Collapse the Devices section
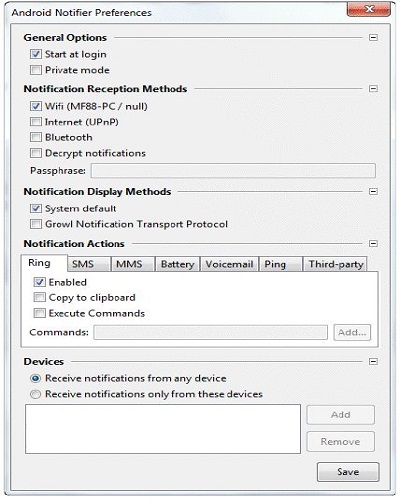This screenshot has height=500, width=400. (x=373, y=361)
